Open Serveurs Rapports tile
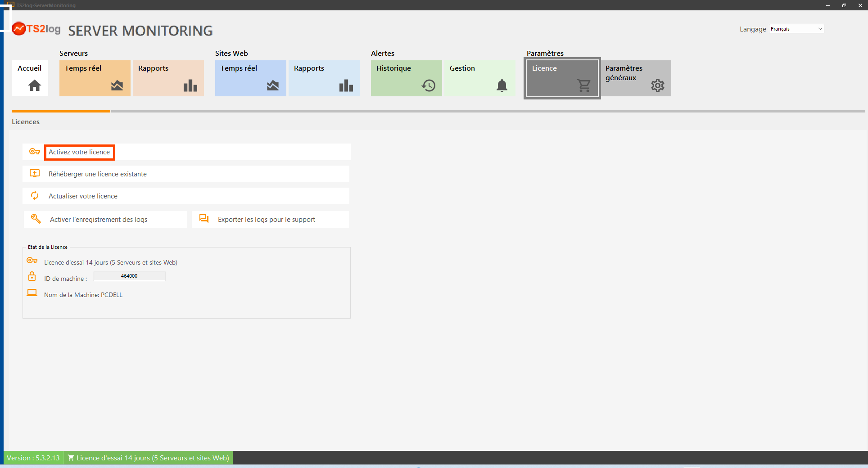868x468 pixels. pyautogui.click(x=168, y=78)
